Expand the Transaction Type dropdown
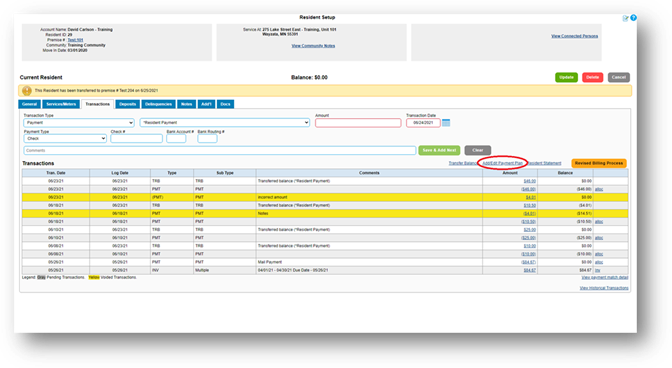The image size is (672, 368). point(79,123)
